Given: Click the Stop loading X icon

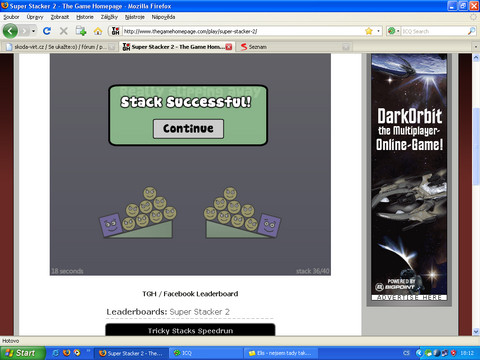Looking at the screenshot, I should point(63,31).
